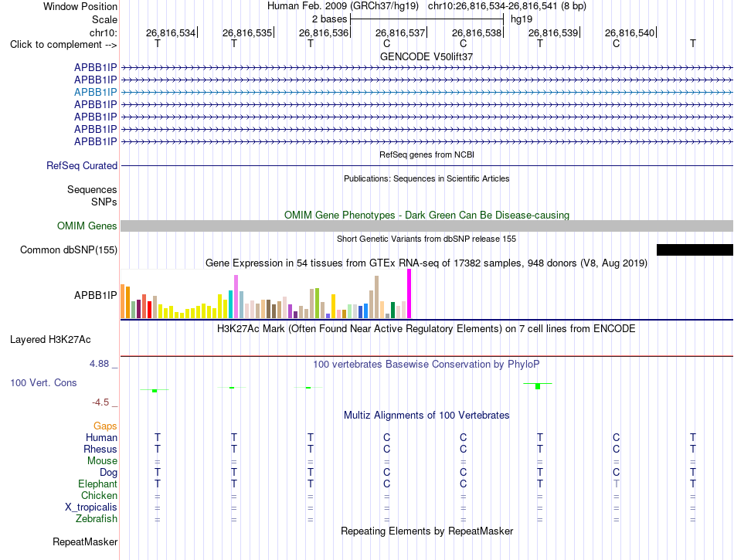The height and width of the screenshot is (560, 734).
Task: Click '100 vertebrates Basewise Conservation by PhyloP' title
Action: click(x=426, y=364)
